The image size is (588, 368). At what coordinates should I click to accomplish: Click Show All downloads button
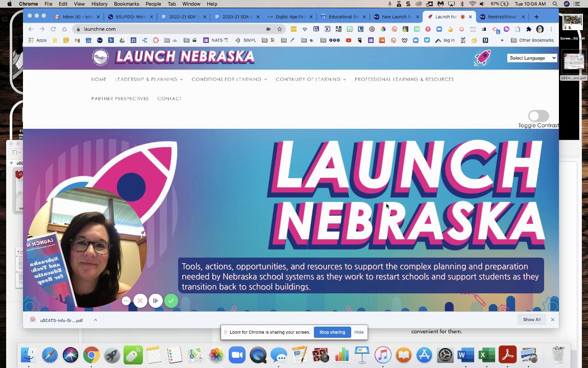532,319
